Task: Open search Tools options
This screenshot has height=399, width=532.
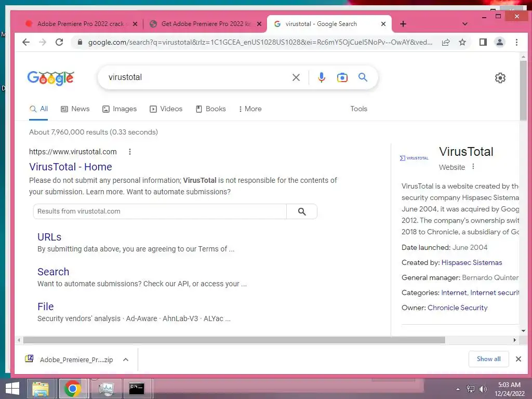Action: click(x=358, y=109)
